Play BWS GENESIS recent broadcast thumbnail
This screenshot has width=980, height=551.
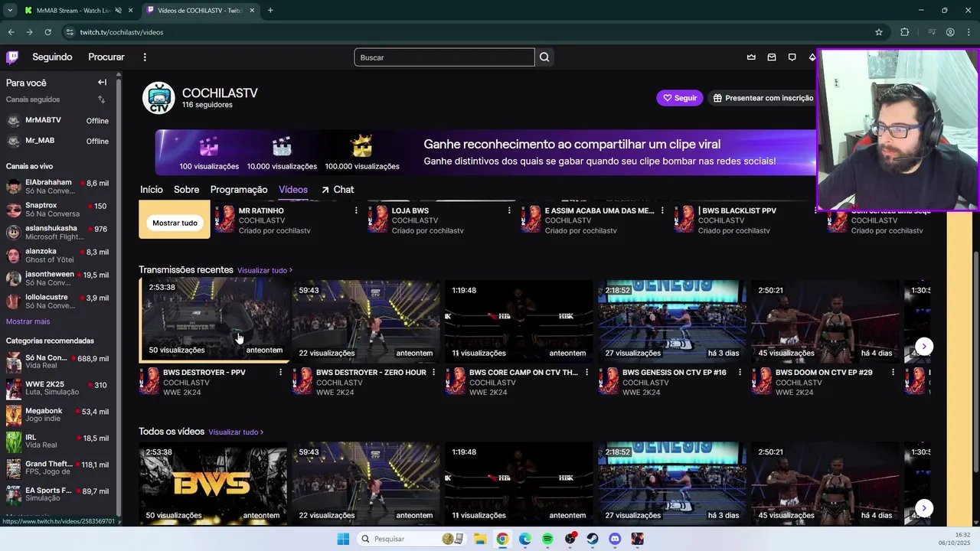(x=672, y=321)
